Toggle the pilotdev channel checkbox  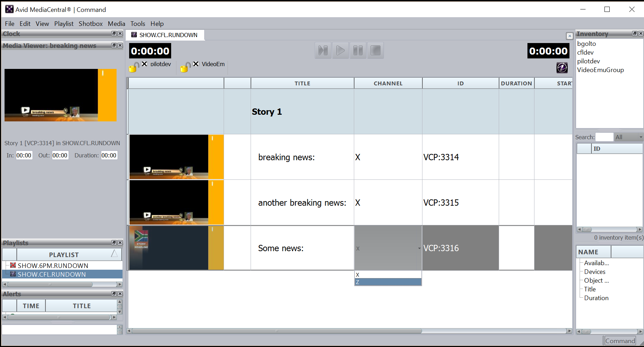click(145, 64)
